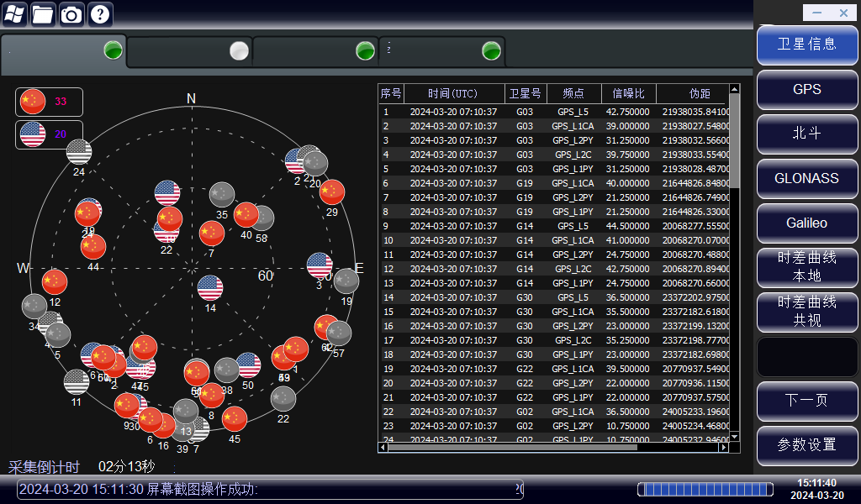Click the table's horizontal scrollbar left arrow
This screenshot has width=861, height=504.
(383, 447)
